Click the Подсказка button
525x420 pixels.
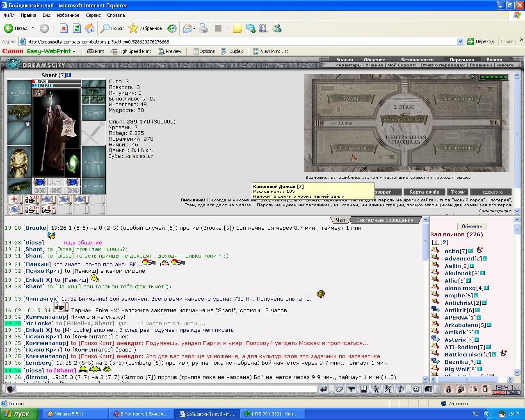491,192
